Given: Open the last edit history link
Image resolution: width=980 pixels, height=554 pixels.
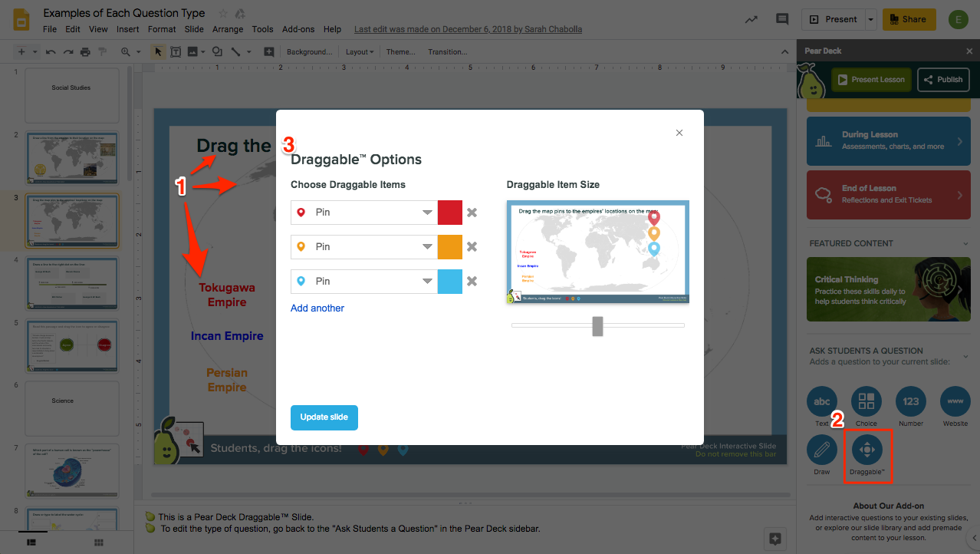Looking at the screenshot, I should point(468,29).
